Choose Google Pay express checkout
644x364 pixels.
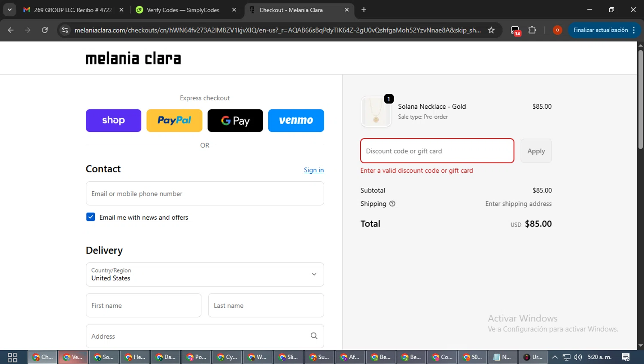click(x=235, y=120)
